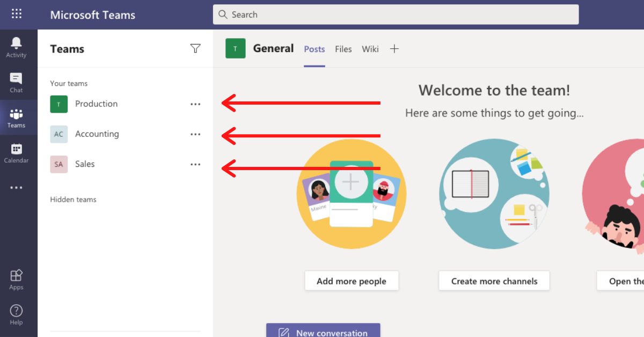This screenshot has width=644, height=337.
Task: Select the Teams sidebar icon
Action: tap(16, 118)
